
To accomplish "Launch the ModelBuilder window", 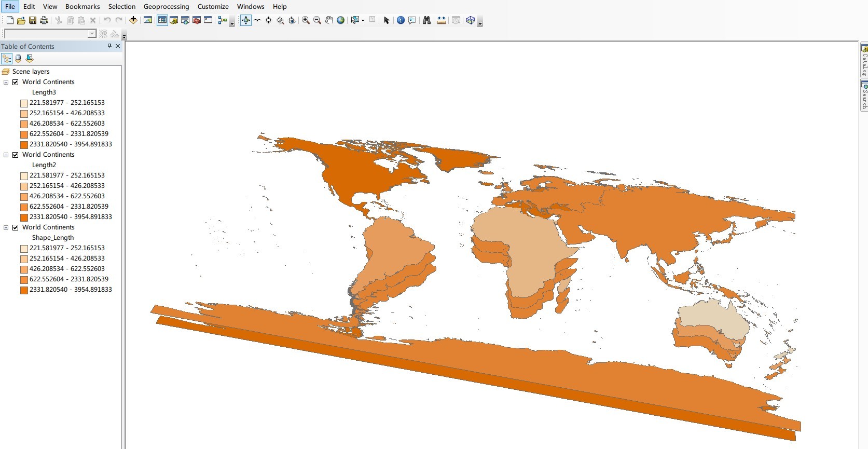I will pos(223,20).
